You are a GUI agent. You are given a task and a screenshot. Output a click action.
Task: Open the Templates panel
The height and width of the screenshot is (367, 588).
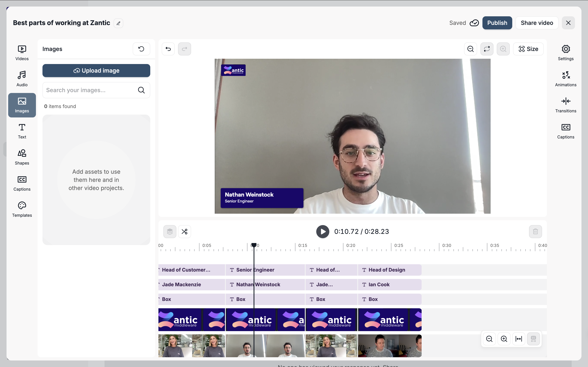coord(22,209)
